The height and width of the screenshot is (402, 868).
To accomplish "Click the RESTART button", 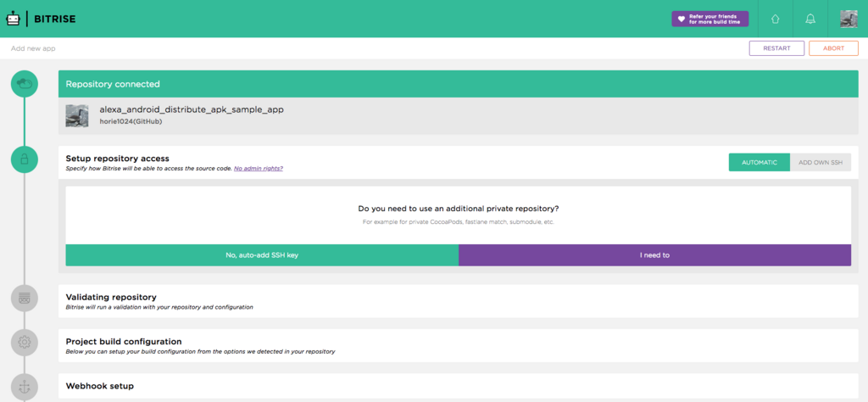I will [776, 48].
